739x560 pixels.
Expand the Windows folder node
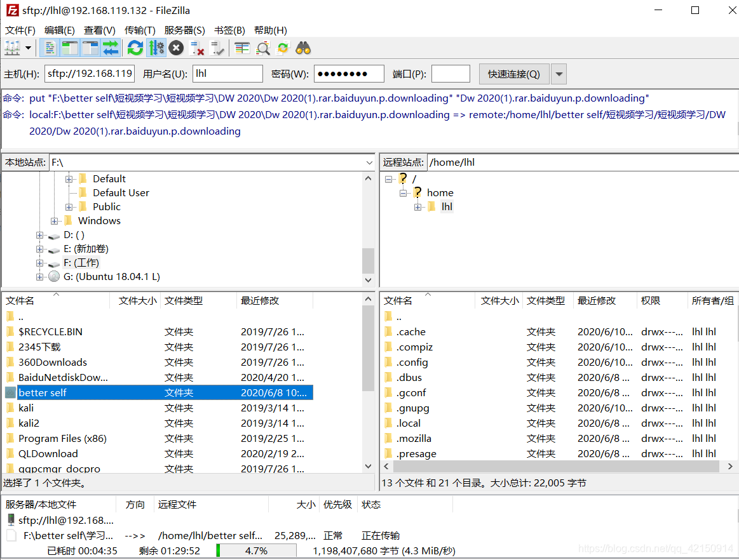pos(54,221)
